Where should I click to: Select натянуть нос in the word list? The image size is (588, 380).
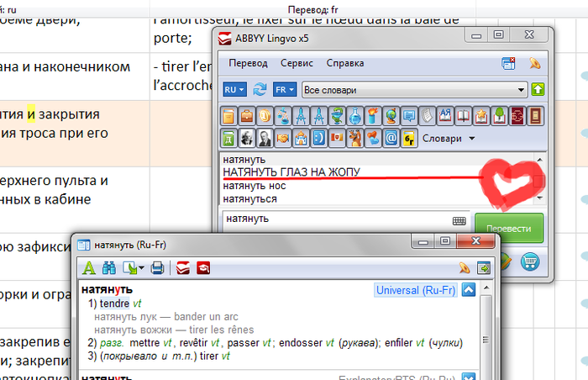click(x=255, y=186)
